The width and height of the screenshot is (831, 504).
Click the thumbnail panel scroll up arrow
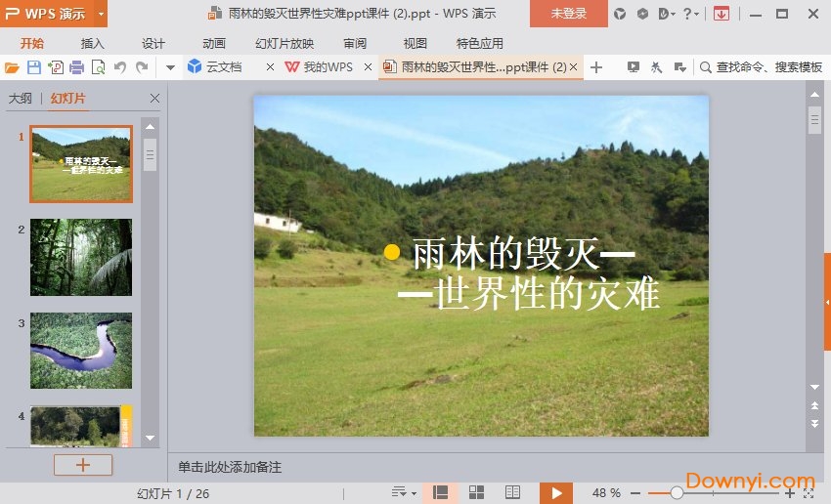(150, 127)
